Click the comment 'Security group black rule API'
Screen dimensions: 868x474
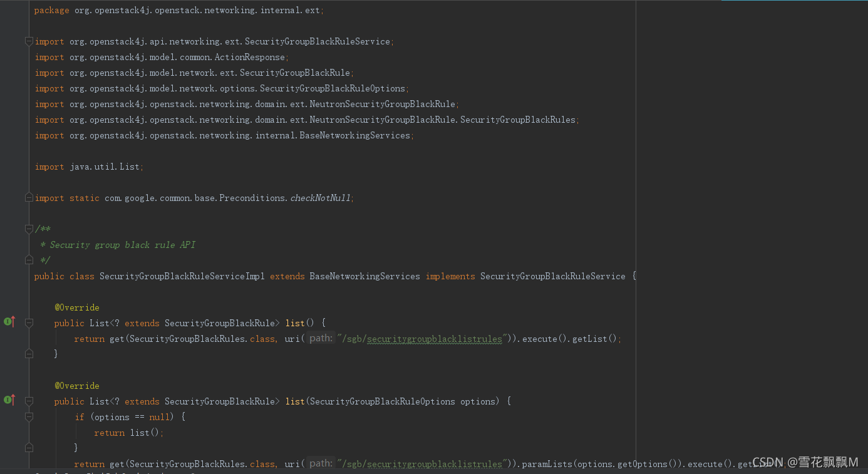click(x=123, y=245)
